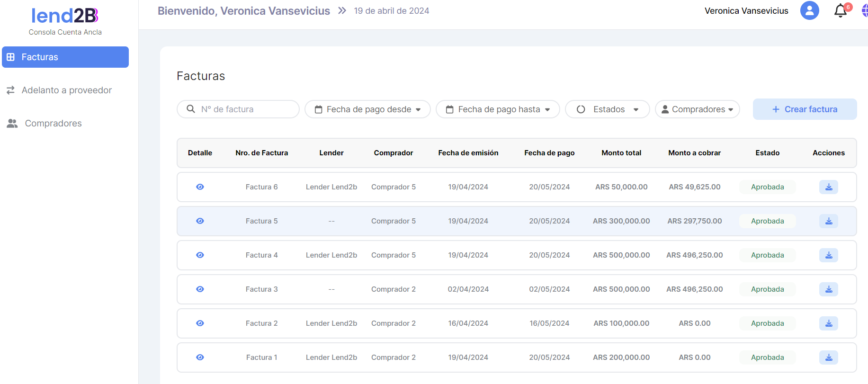Download Factura 4 using its download icon
This screenshot has width=868, height=384.
tap(828, 255)
